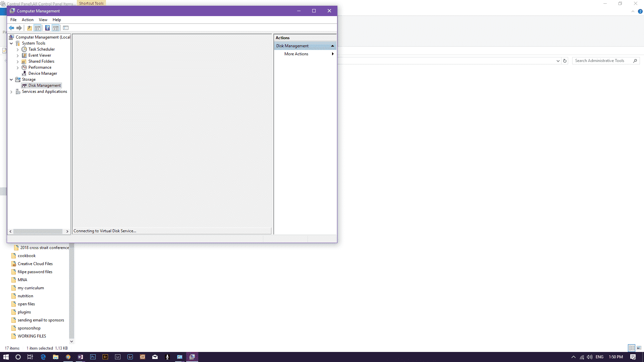Select Shared Folders in the tree
Viewport: 644px width, 362px height.
pos(41,61)
